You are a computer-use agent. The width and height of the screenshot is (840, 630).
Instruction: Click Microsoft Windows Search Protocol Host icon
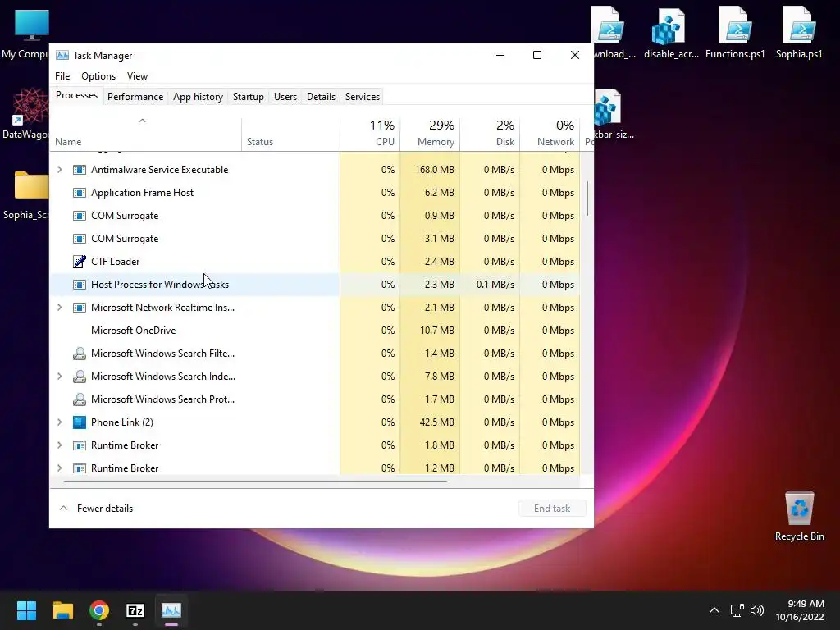pyautogui.click(x=80, y=399)
